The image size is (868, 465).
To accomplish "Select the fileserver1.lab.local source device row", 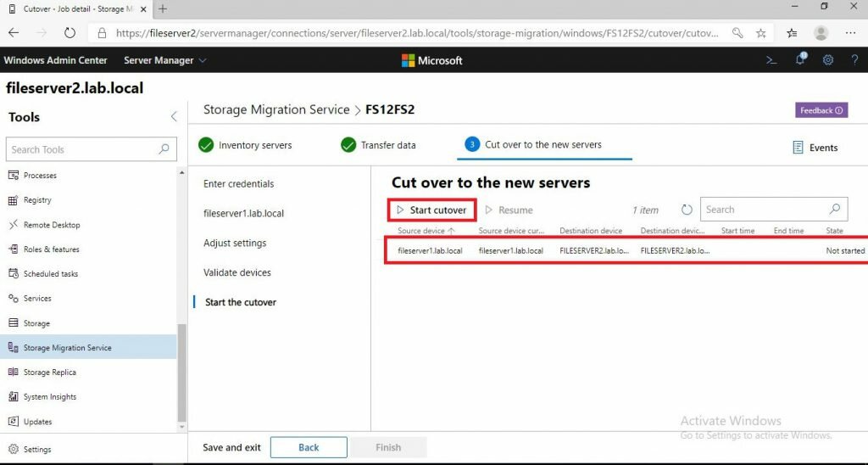I will click(626, 250).
